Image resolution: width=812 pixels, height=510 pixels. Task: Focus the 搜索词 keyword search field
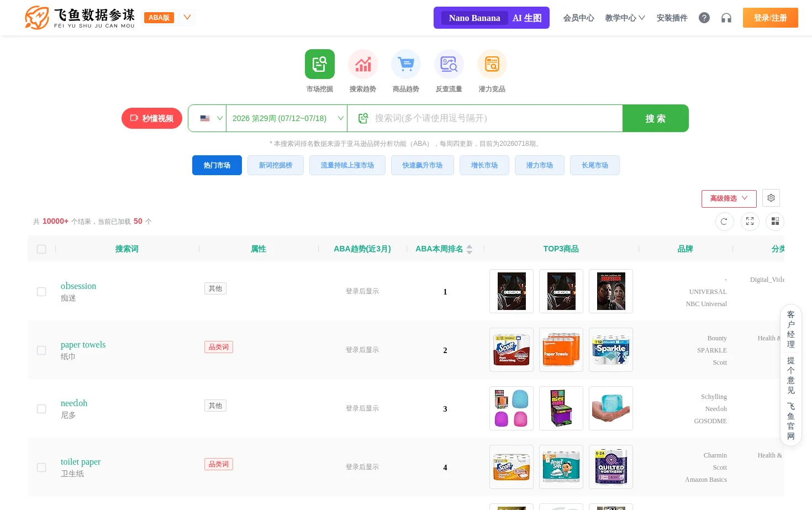tap(495, 118)
